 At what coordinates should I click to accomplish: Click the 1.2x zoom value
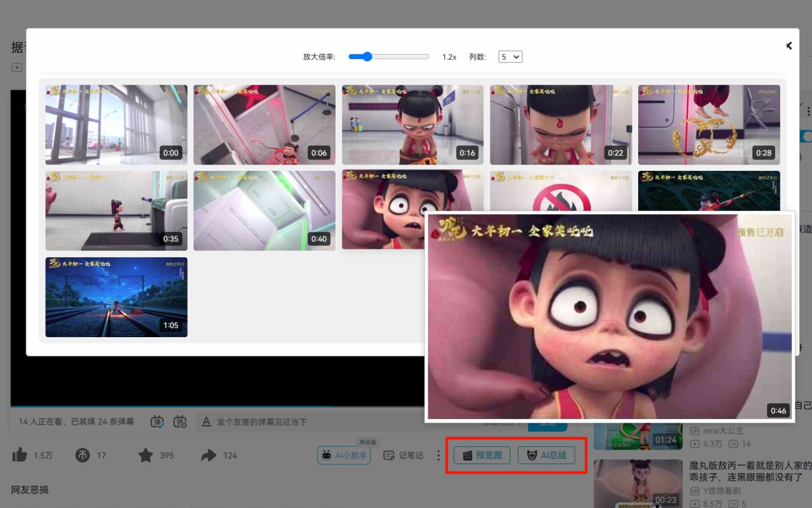449,57
